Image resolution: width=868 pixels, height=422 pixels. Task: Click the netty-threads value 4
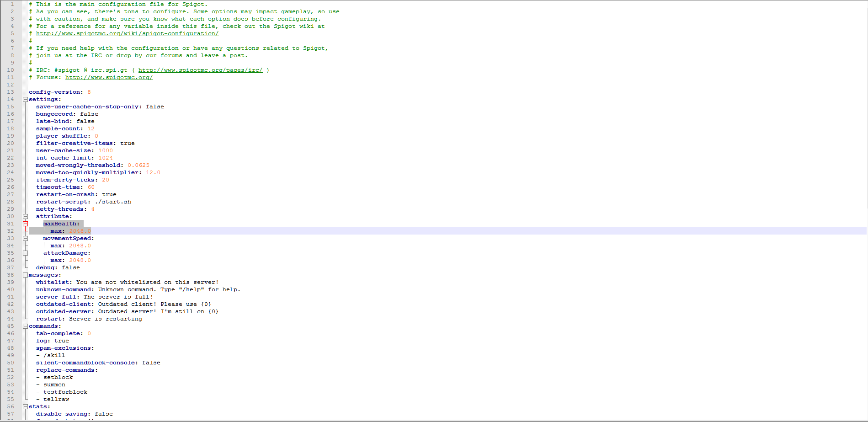tap(93, 209)
